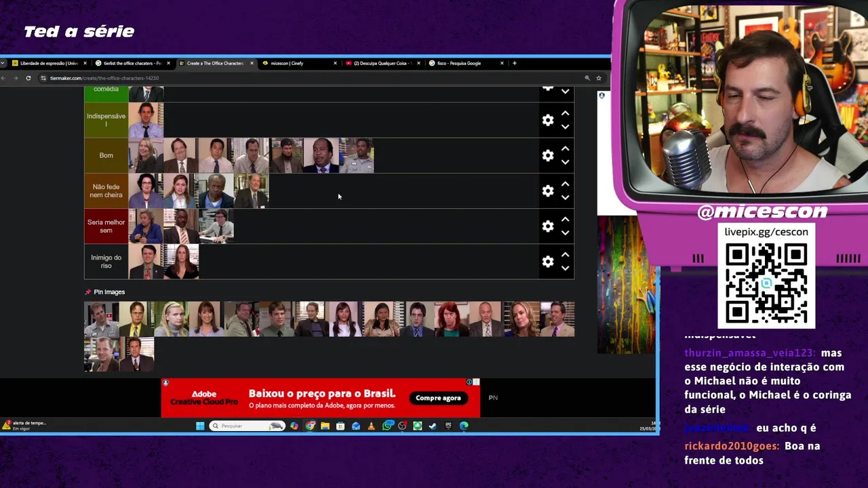868x488 pixels.
Task: Move Não fede nem cheira row down
Action: [565, 197]
